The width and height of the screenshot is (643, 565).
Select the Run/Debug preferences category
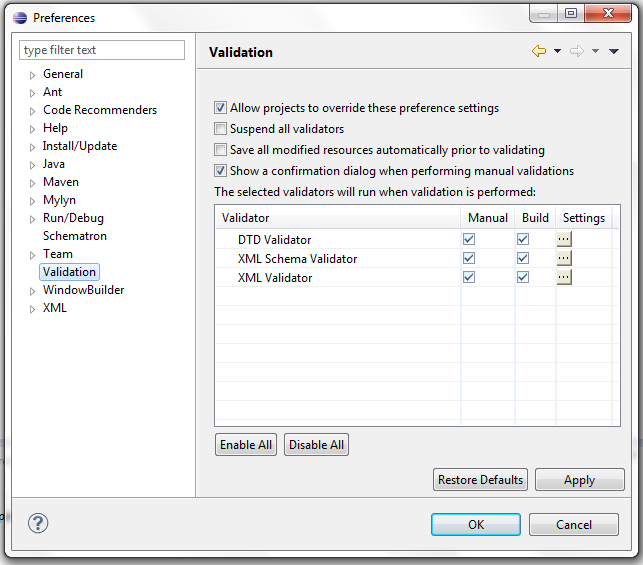point(73,218)
